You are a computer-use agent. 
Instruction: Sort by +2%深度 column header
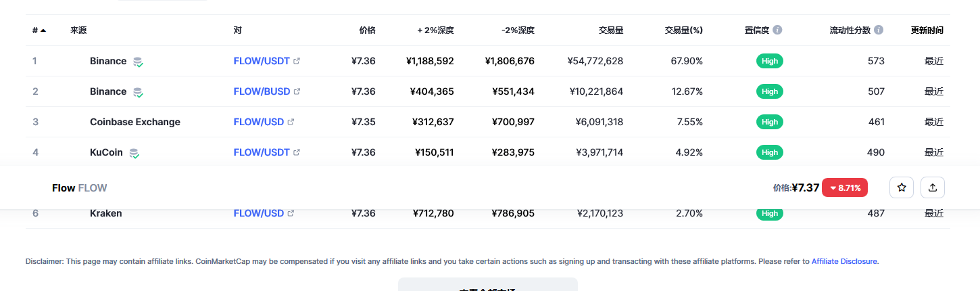[x=435, y=30]
